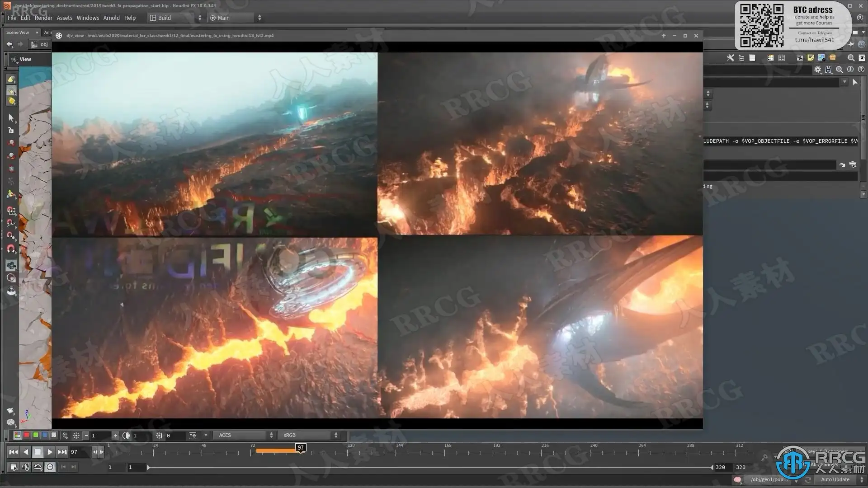
Task: Click the handle tool icon
Action: (x=11, y=194)
